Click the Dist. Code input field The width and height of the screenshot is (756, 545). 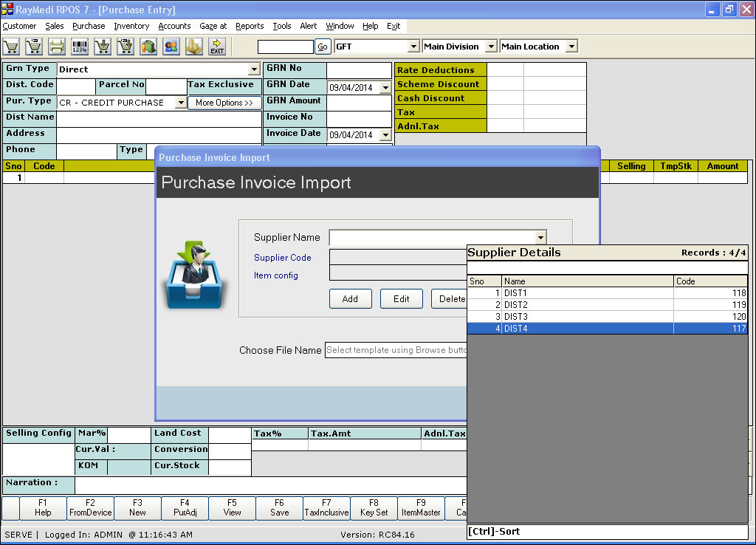(x=76, y=86)
